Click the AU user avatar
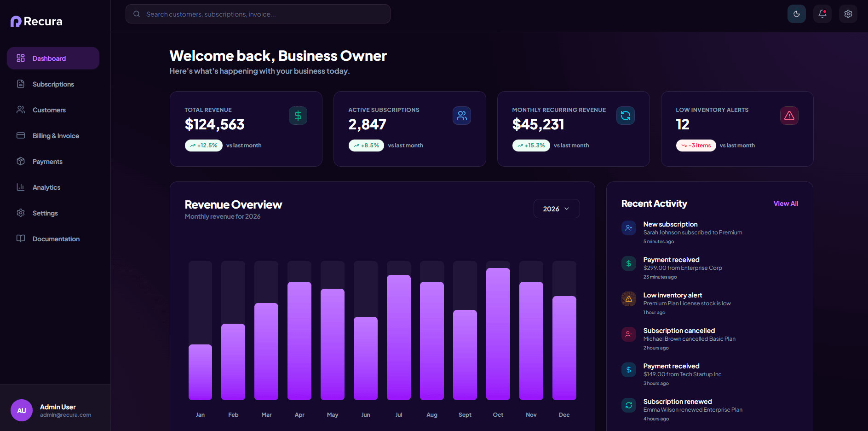868x431 pixels. (x=22, y=410)
